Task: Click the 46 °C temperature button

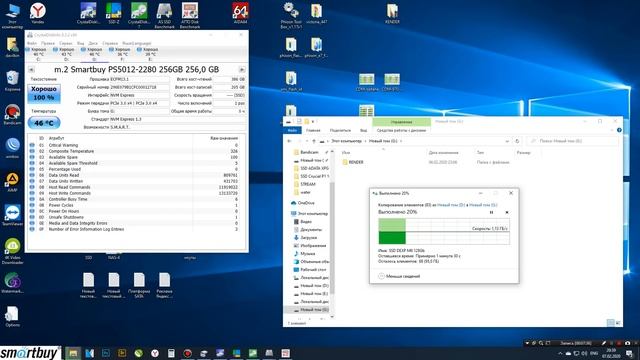Action: (x=44, y=123)
